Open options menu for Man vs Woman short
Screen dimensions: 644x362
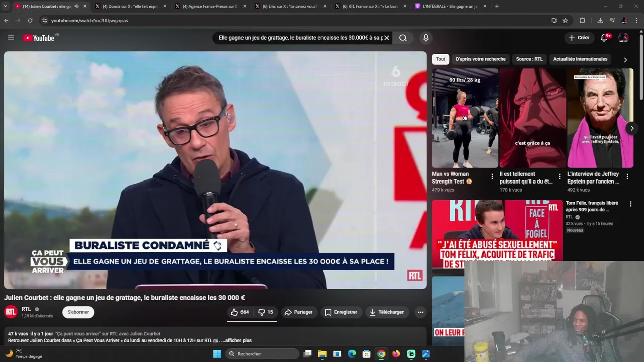pos(492,176)
